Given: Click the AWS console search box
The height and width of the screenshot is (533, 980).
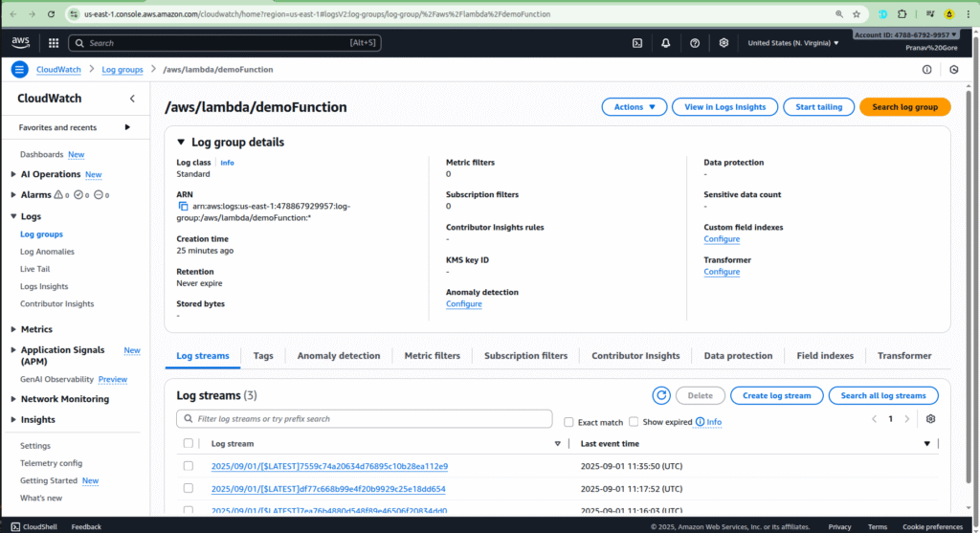Looking at the screenshot, I should [x=225, y=43].
